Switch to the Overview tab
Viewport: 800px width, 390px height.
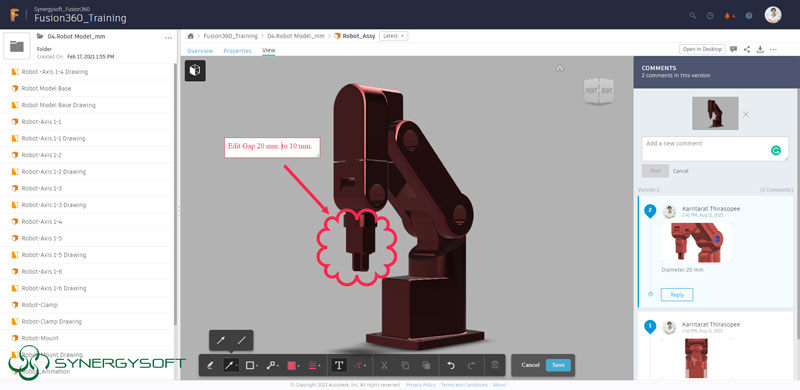pyautogui.click(x=200, y=51)
